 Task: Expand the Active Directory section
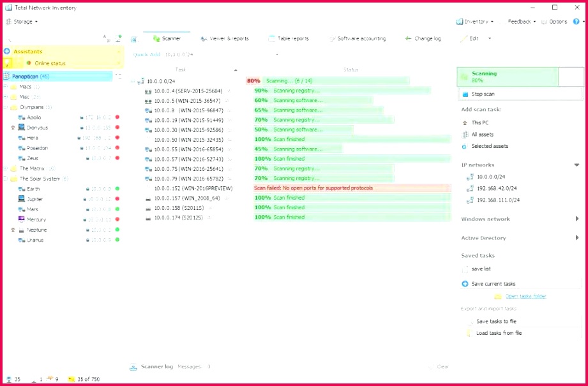(x=577, y=237)
